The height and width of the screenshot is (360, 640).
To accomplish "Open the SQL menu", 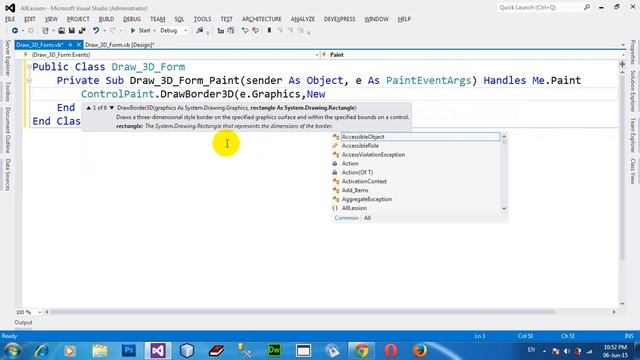I will tap(179, 19).
